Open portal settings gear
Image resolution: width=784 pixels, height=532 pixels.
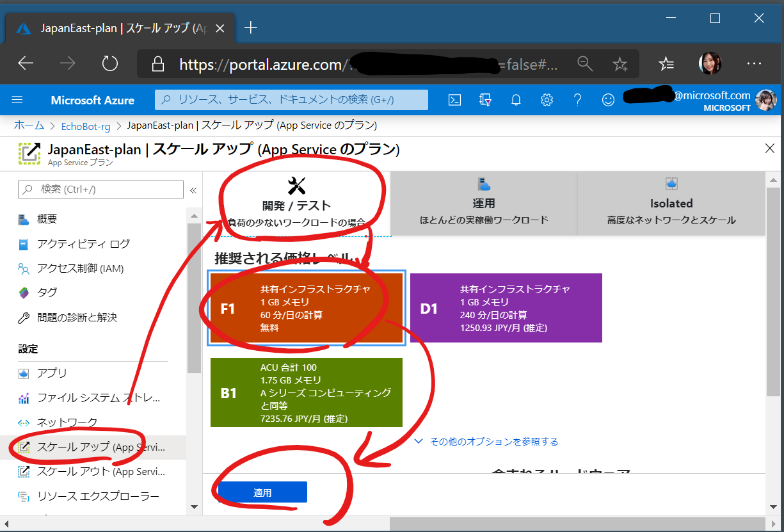coord(547,100)
